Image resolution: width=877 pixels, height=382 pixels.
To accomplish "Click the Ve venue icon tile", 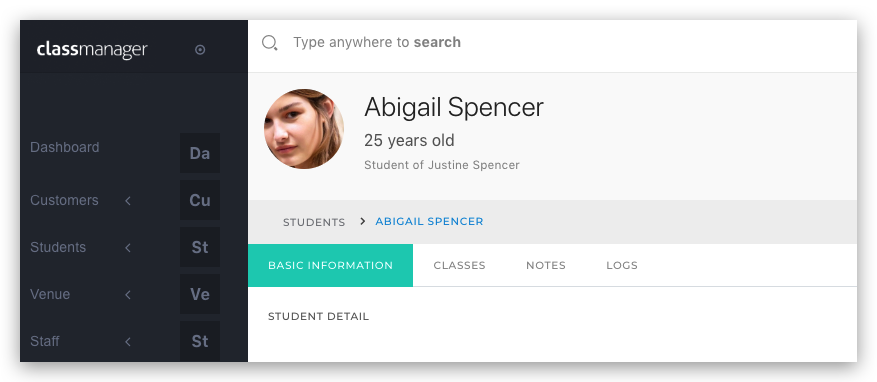I will 200,294.
